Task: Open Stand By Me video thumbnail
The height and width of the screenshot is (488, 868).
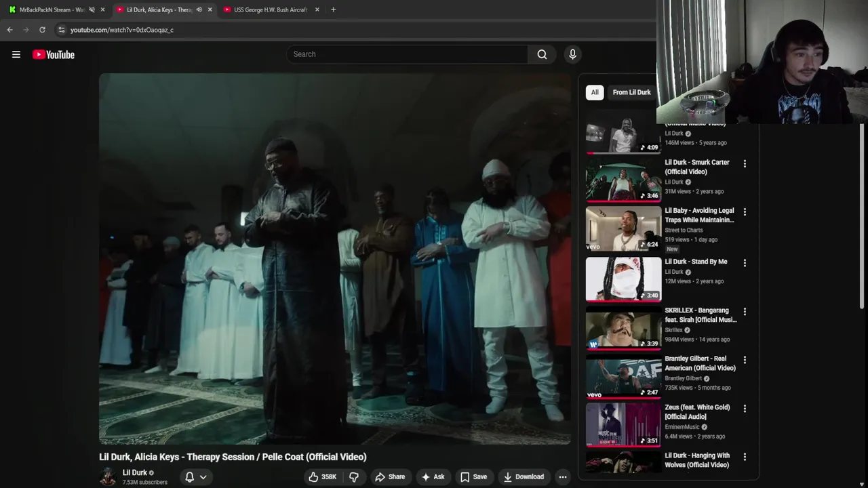Action: pos(623,279)
